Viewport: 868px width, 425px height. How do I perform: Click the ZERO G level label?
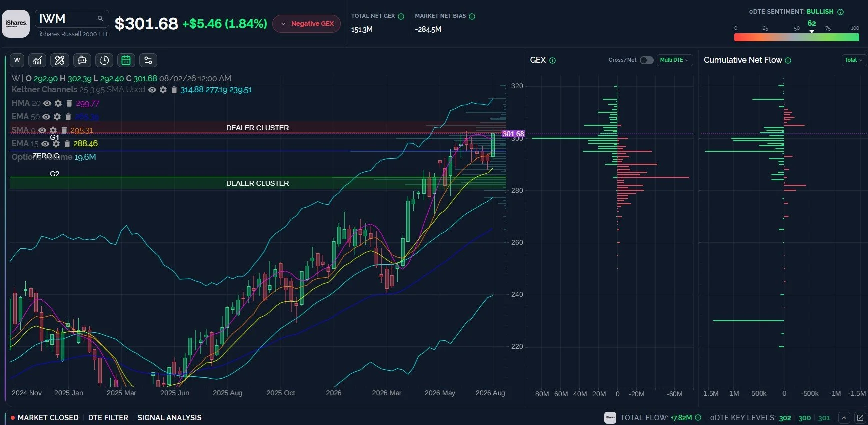[x=46, y=156]
